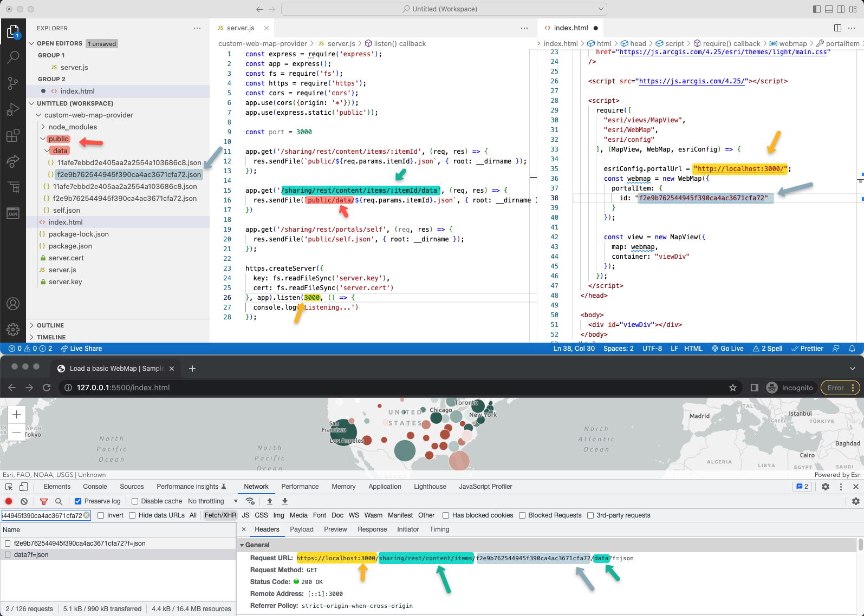864x616 pixels.
Task: Open the Live Share activity bar icon
Action: coord(13,161)
